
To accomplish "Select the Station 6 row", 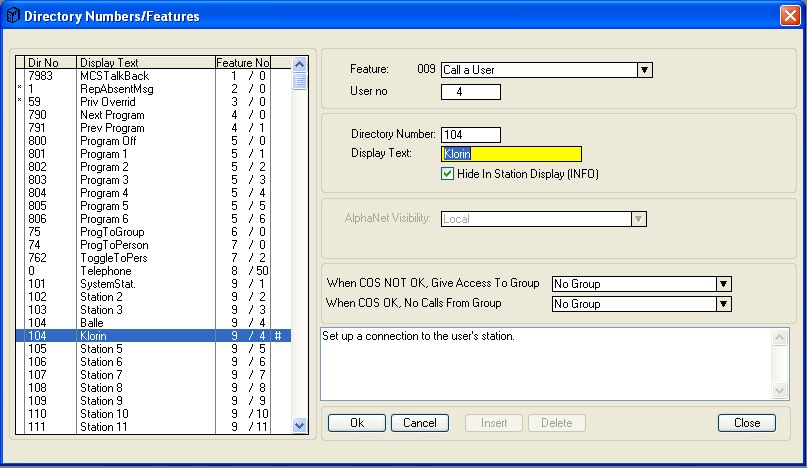I will [x=153, y=362].
